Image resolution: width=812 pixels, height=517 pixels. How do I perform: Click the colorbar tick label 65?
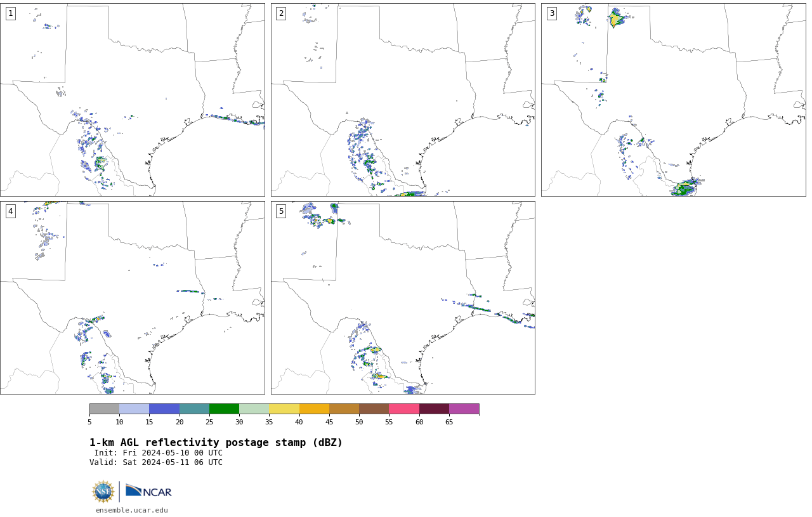pos(449,422)
